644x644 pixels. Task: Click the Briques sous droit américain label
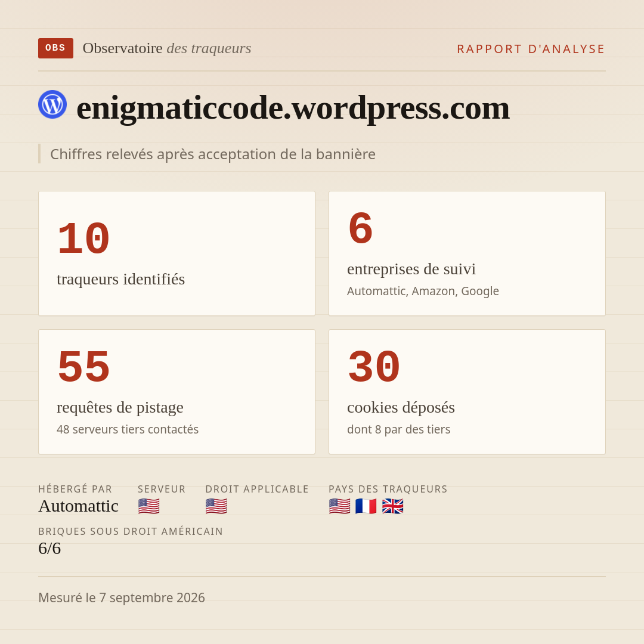(131, 531)
